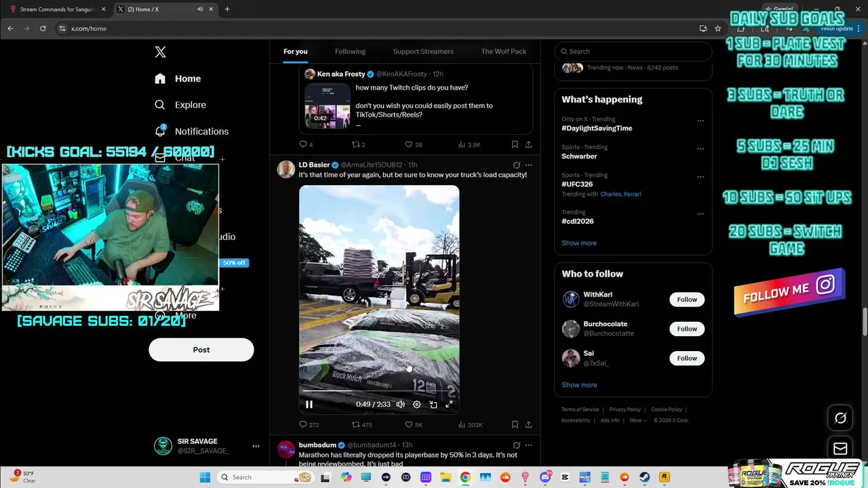
Task: Click the X logo in the sidebar
Action: [160, 52]
